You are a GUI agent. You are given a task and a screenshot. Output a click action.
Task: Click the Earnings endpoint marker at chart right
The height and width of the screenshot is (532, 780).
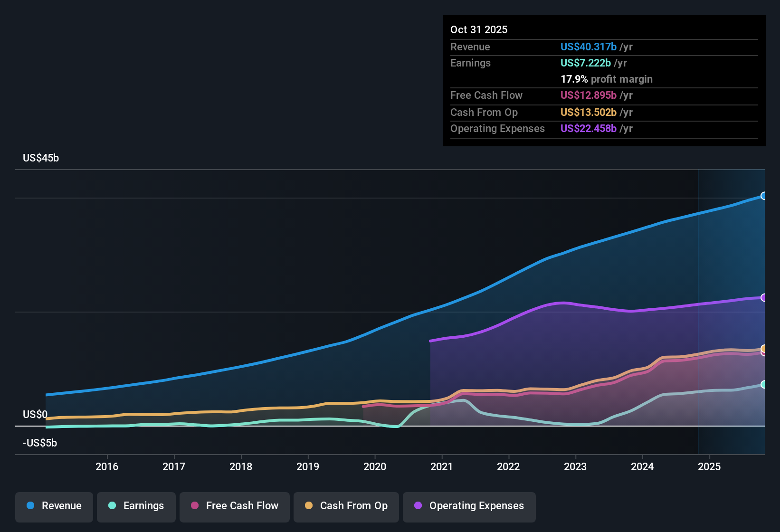click(764, 385)
